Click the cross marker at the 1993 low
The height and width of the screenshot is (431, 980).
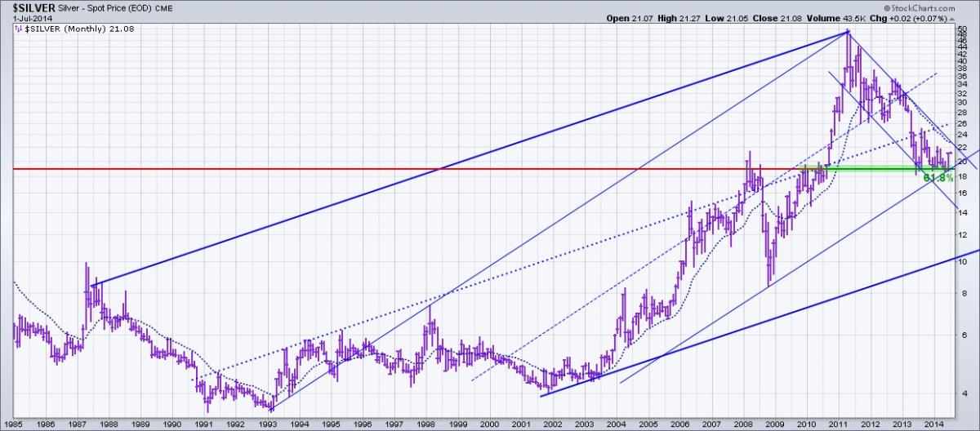click(x=271, y=408)
